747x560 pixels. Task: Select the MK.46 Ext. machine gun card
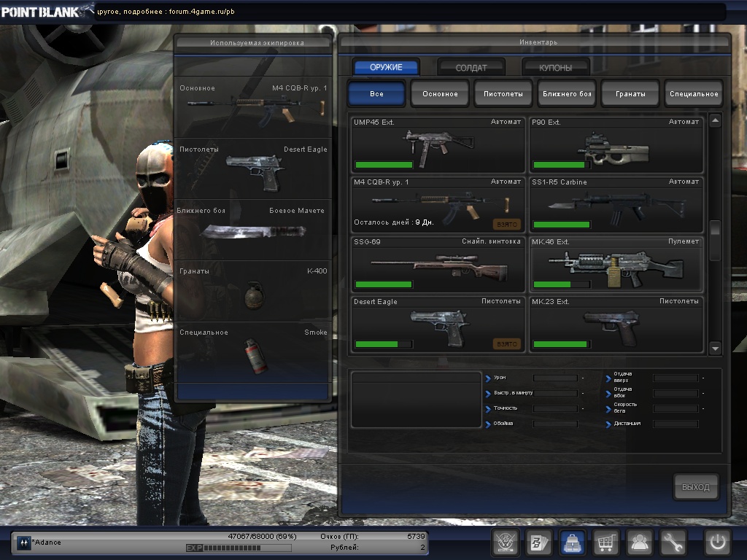pyautogui.click(x=616, y=264)
